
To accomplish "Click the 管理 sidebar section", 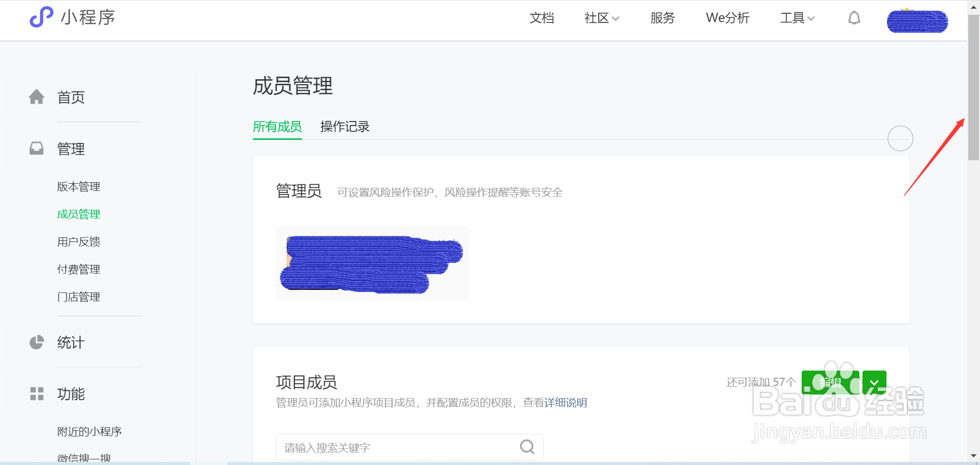I will (x=71, y=149).
